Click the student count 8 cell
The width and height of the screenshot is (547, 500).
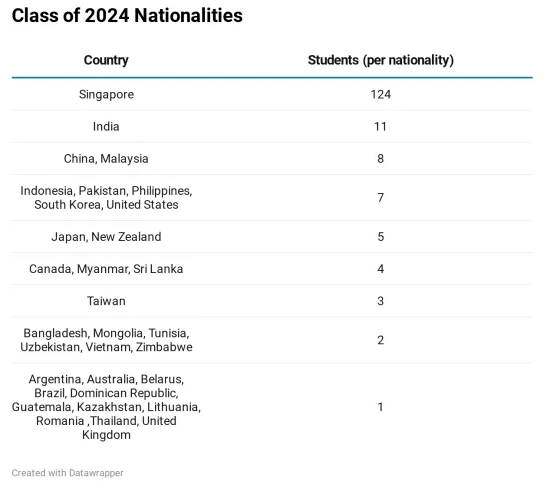pyautogui.click(x=381, y=159)
